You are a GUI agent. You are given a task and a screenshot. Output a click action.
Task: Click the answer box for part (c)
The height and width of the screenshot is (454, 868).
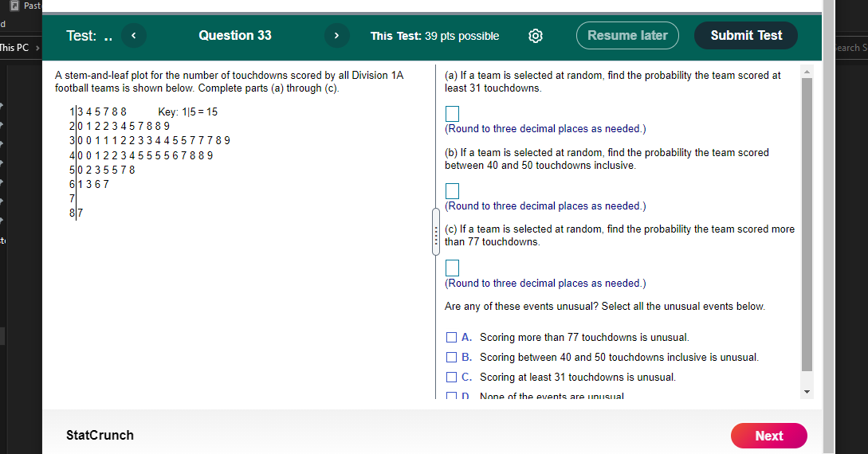[452, 268]
